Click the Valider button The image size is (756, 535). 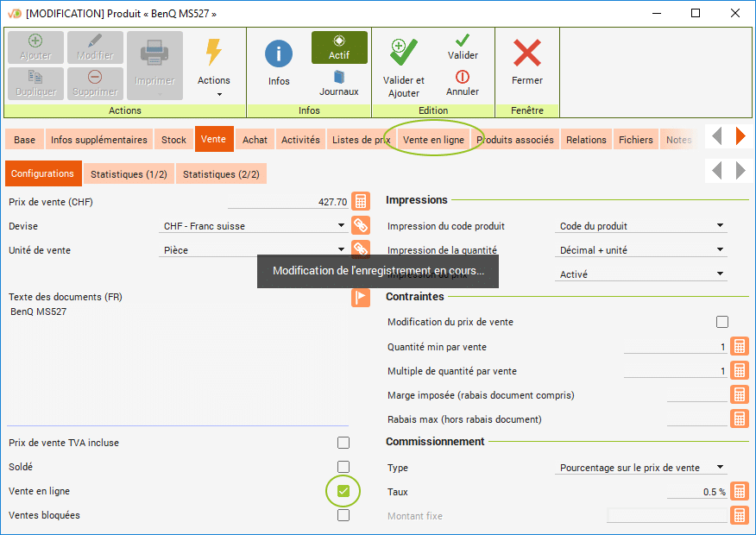click(463, 47)
